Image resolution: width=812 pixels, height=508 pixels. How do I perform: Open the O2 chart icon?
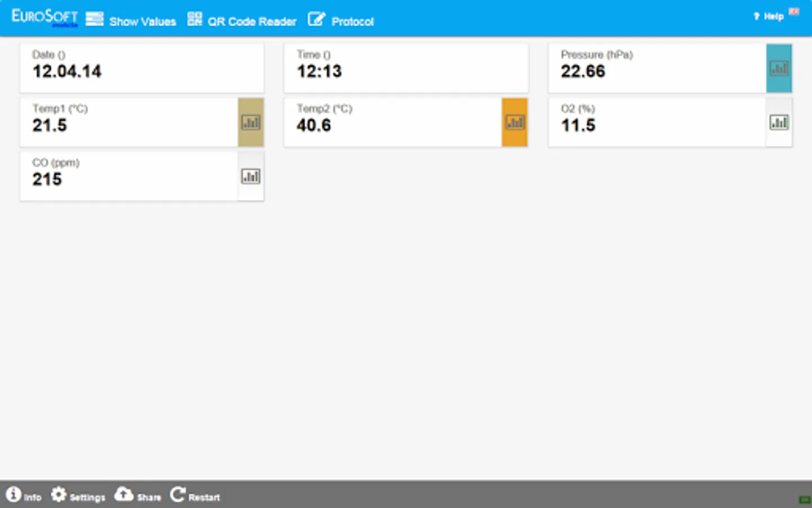tap(779, 122)
